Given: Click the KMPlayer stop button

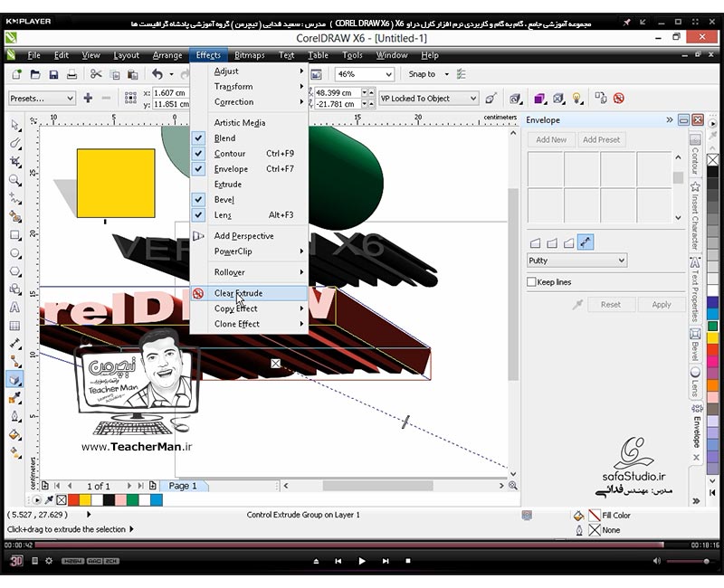Looking at the screenshot, I should point(408,561).
